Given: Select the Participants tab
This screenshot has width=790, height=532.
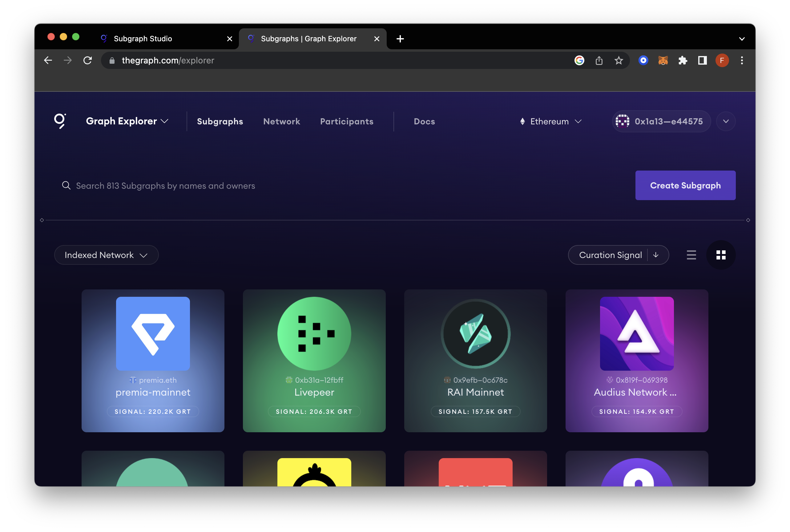Looking at the screenshot, I should (347, 121).
